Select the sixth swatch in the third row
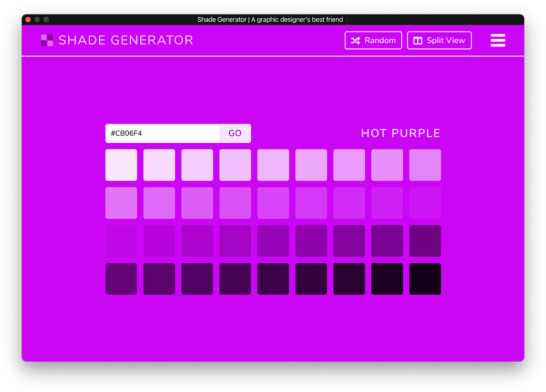 click(311, 241)
